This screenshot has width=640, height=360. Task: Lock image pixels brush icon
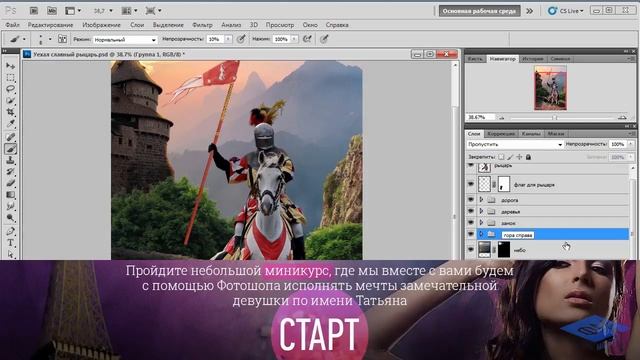click(x=510, y=157)
